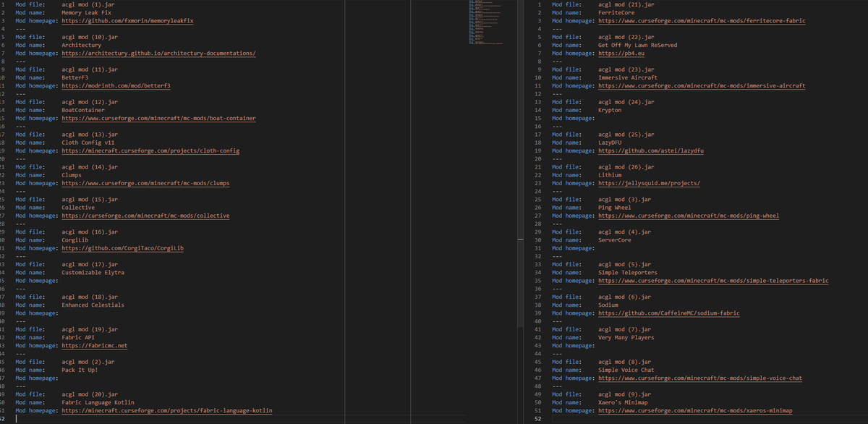The image size is (868, 424).
Task: Click file name 'acgl mod (7).jar'
Action: (625, 330)
